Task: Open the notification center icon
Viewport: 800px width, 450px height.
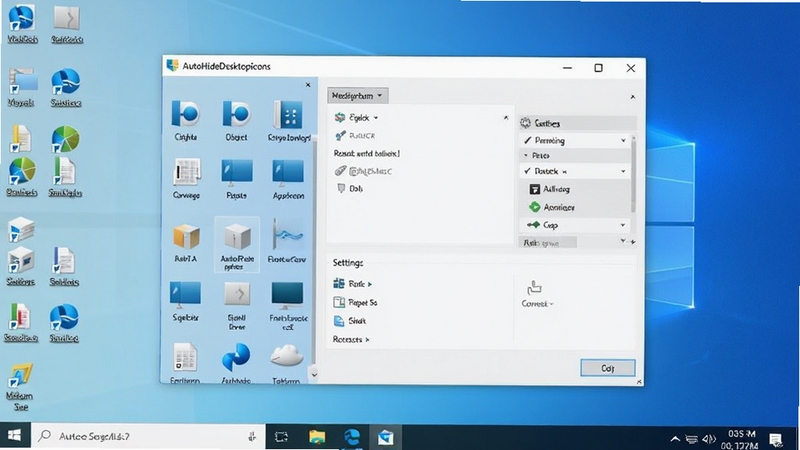Action: (776, 439)
